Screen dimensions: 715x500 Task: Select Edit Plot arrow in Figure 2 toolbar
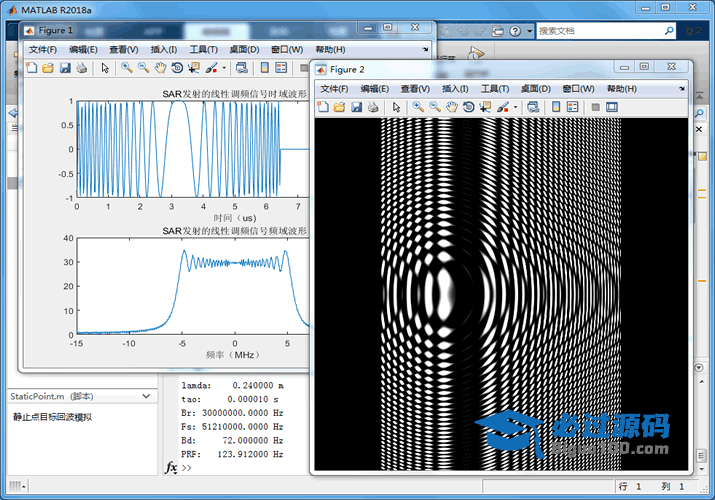tap(397, 107)
